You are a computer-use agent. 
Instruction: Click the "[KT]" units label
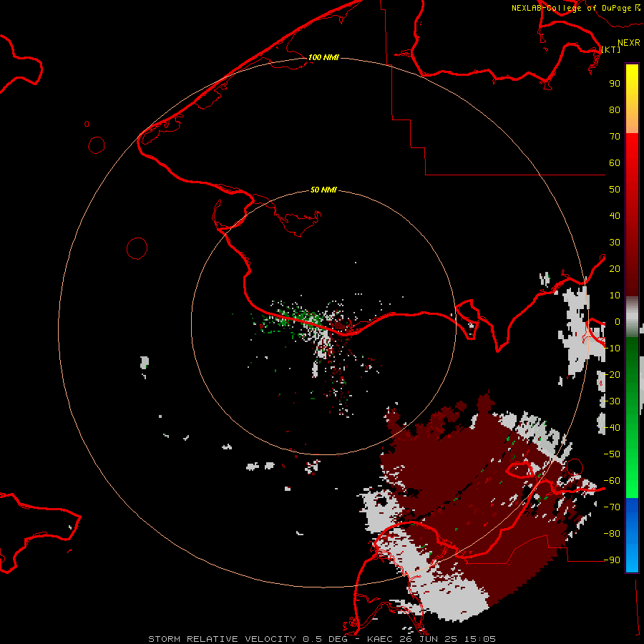click(611, 49)
